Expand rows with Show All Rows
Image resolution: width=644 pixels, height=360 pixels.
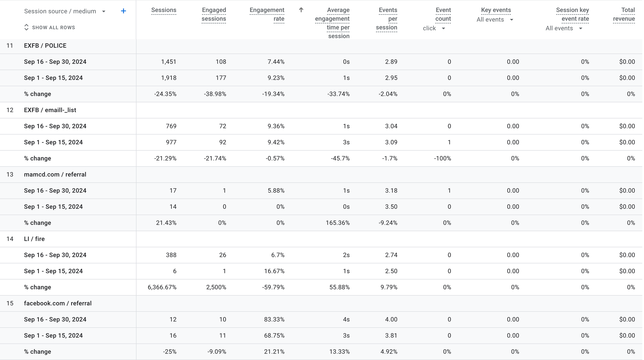point(50,28)
